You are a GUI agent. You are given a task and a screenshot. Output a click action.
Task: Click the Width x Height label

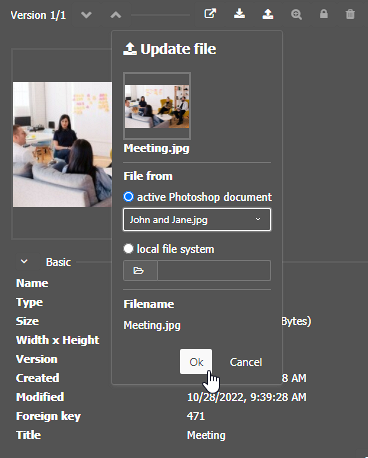point(58,340)
